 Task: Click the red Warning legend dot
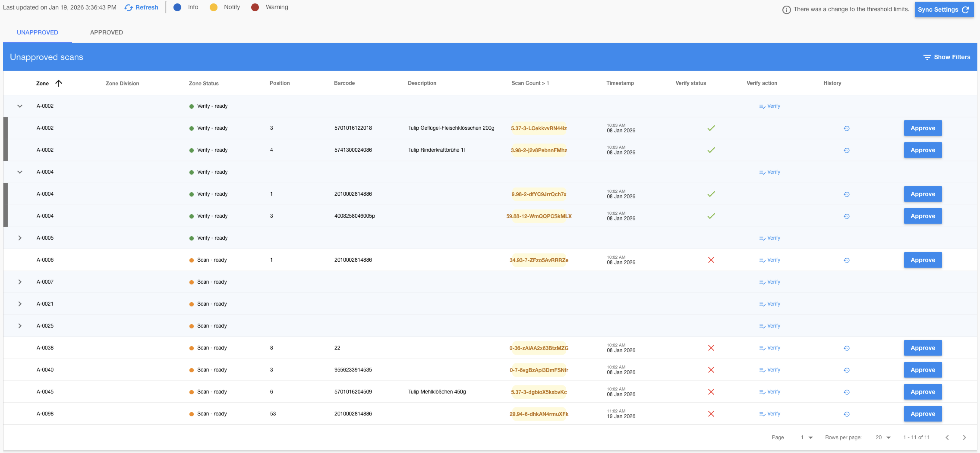click(255, 7)
